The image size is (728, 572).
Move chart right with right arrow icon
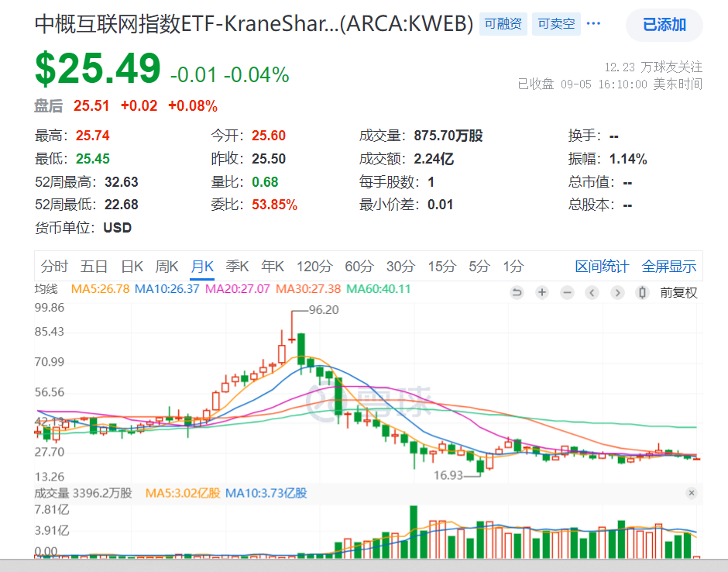(617, 292)
